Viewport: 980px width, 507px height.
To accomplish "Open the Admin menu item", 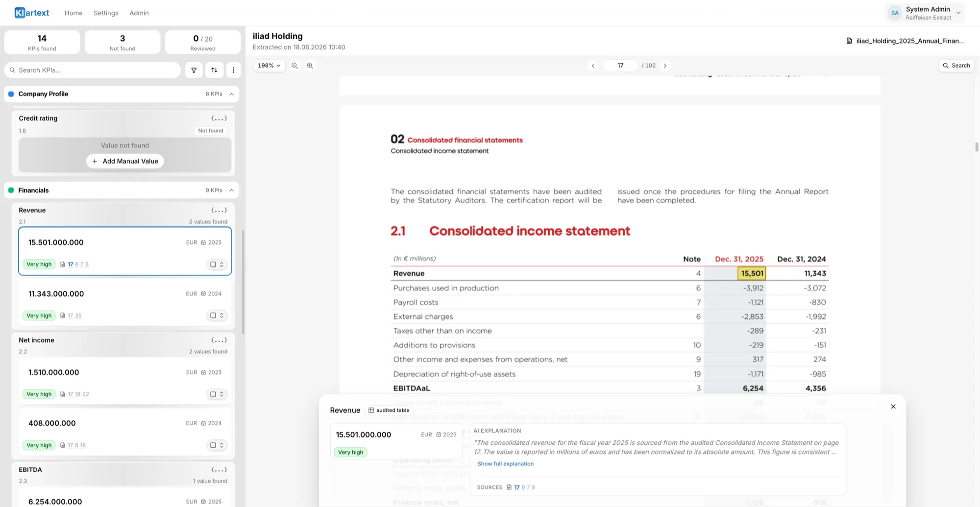I will point(139,13).
